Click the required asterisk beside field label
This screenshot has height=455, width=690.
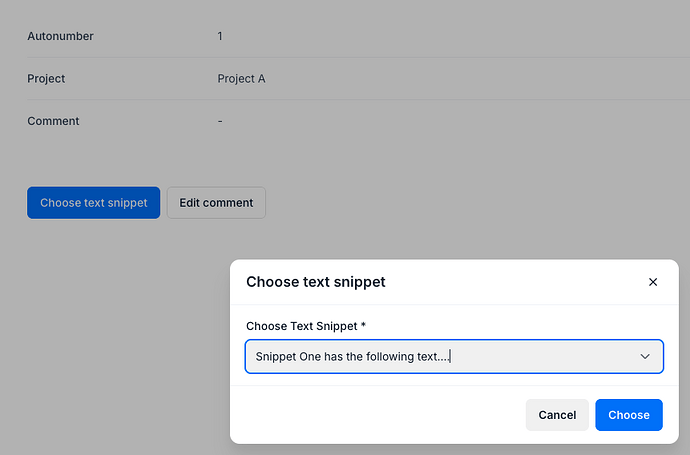coord(362,326)
